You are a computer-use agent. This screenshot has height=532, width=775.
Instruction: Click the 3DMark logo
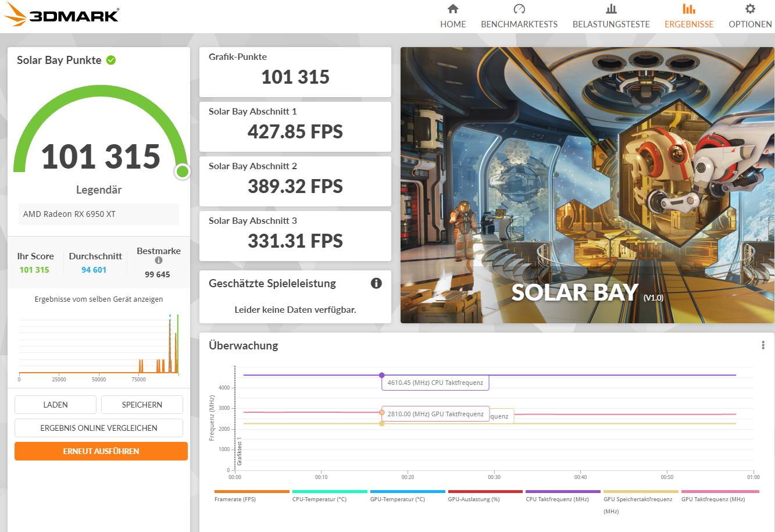(62, 16)
